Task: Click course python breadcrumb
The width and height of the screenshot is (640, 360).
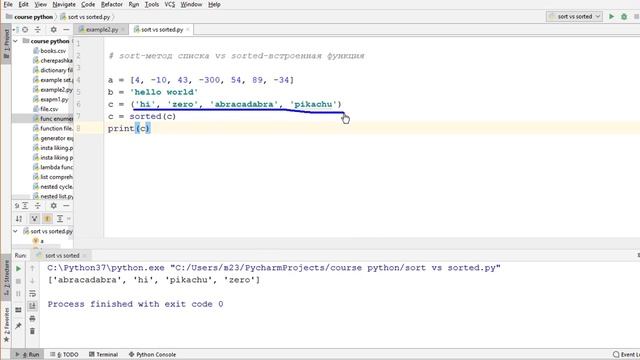Action: pyautogui.click(x=30, y=17)
